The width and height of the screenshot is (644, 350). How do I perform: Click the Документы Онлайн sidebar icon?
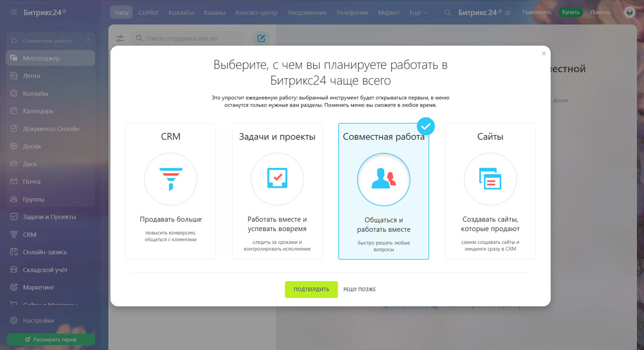tap(14, 129)
